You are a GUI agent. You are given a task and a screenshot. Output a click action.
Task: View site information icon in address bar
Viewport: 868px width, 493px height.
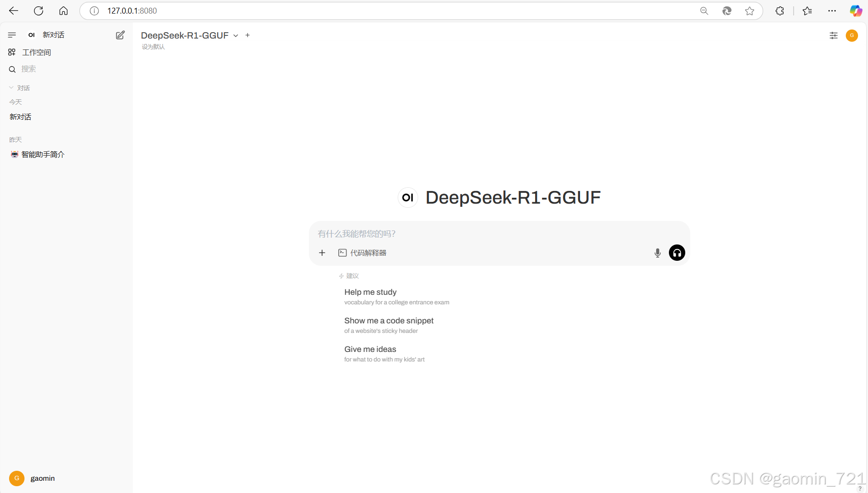pos(94,11)
